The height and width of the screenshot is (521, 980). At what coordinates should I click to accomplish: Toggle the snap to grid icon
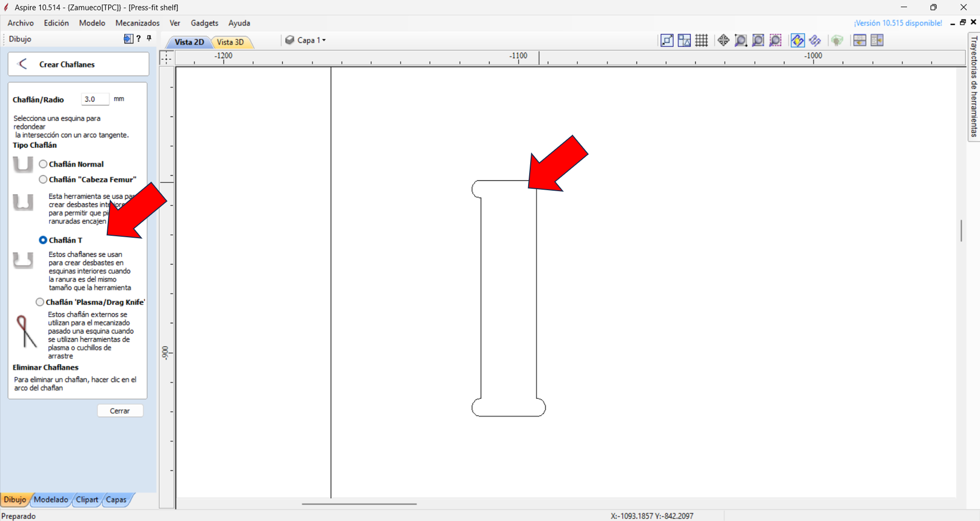coord(702,40)
